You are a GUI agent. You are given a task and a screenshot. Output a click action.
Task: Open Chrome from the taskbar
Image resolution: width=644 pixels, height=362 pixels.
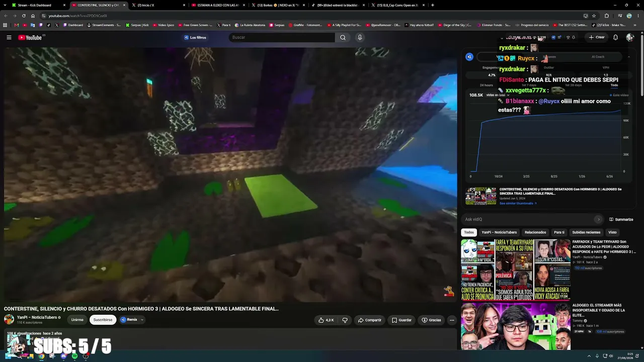coord(41,356)
